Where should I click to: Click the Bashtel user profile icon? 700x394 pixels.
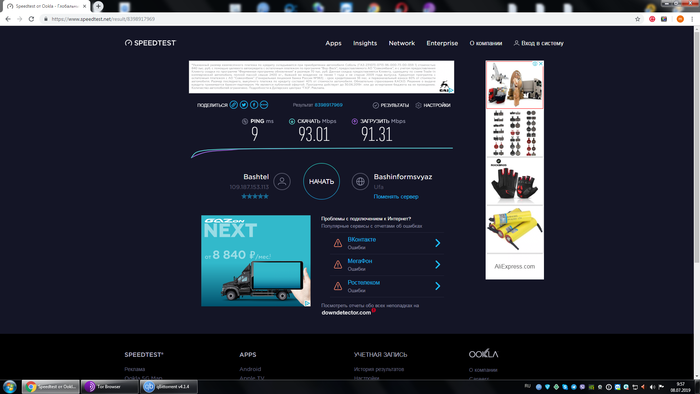tap(282, 181)
